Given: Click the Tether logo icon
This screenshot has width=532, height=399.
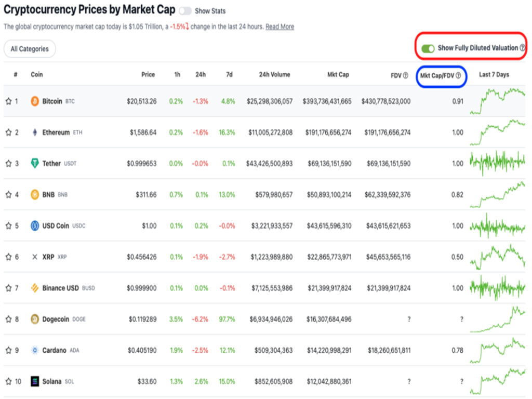Looking at the screenshot, I should [35, 164].
